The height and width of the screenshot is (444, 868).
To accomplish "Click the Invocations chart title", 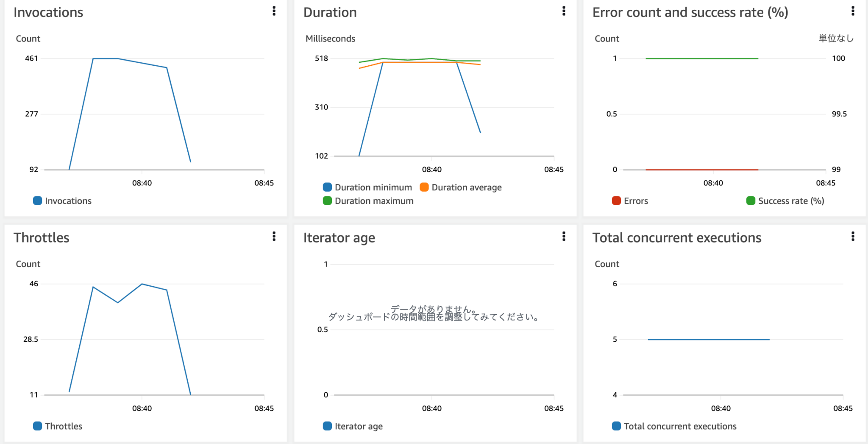I will [x=48, y=13].
